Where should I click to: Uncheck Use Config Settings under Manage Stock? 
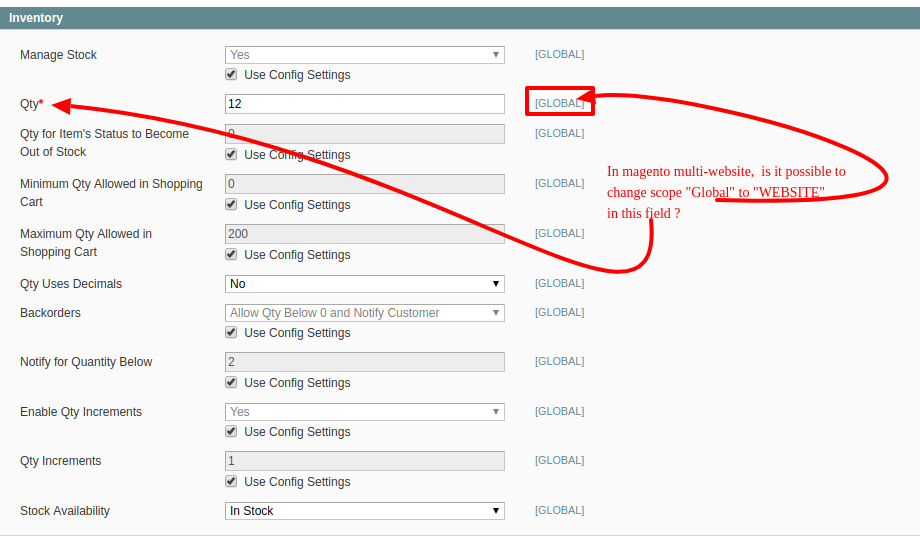tap(231, 75)
